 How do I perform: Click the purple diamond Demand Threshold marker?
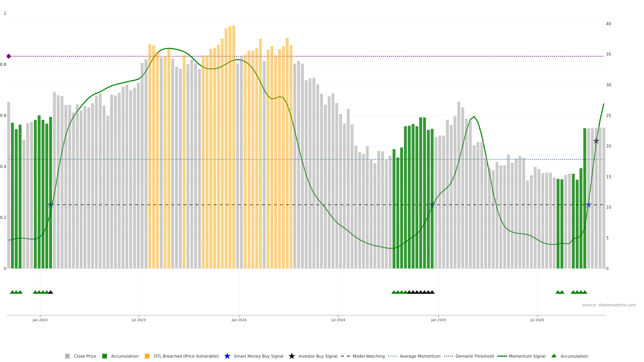point(9,56)
